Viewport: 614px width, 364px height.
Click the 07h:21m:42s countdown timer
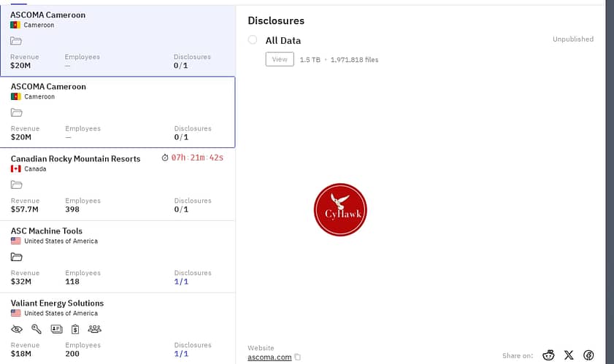197,158
